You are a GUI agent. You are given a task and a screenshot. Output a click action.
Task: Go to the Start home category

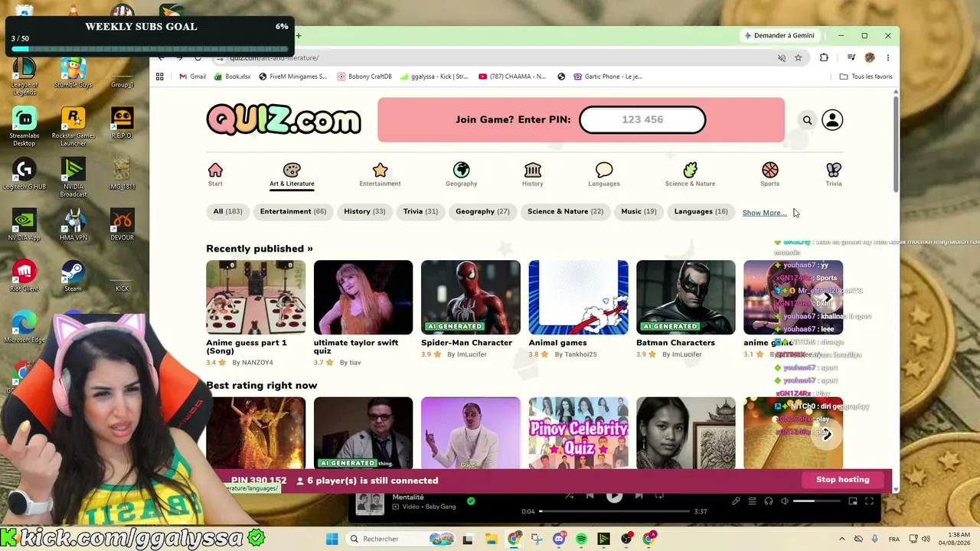[215, 174]
